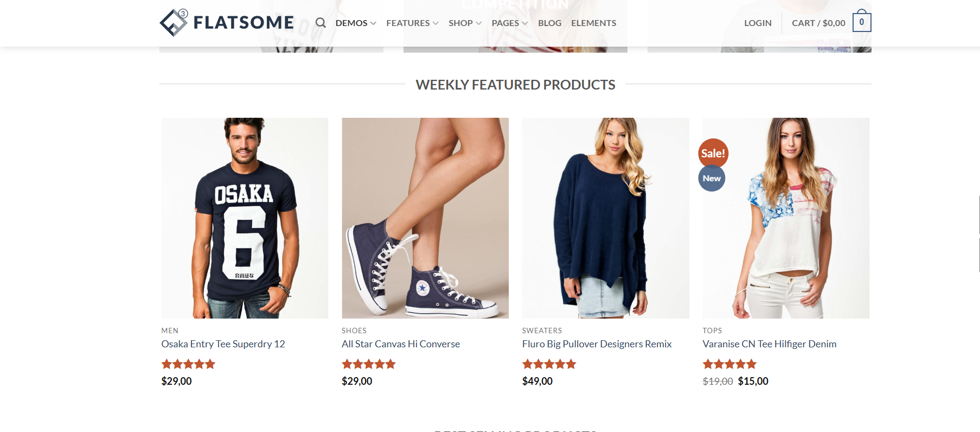This screenshot has height=432, width=980.
Task: Click star rating under Osaka Entry Tee
Action: tap(188, 364)
